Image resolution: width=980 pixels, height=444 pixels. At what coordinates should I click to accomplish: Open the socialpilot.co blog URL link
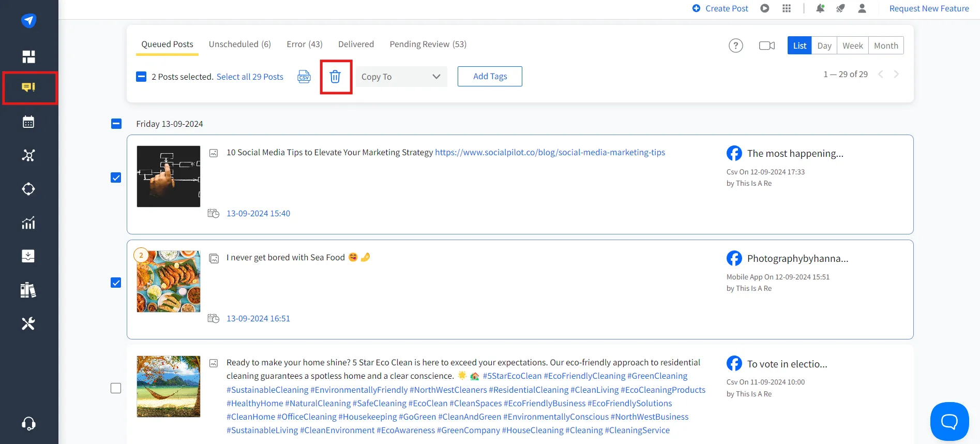[550, 153]
